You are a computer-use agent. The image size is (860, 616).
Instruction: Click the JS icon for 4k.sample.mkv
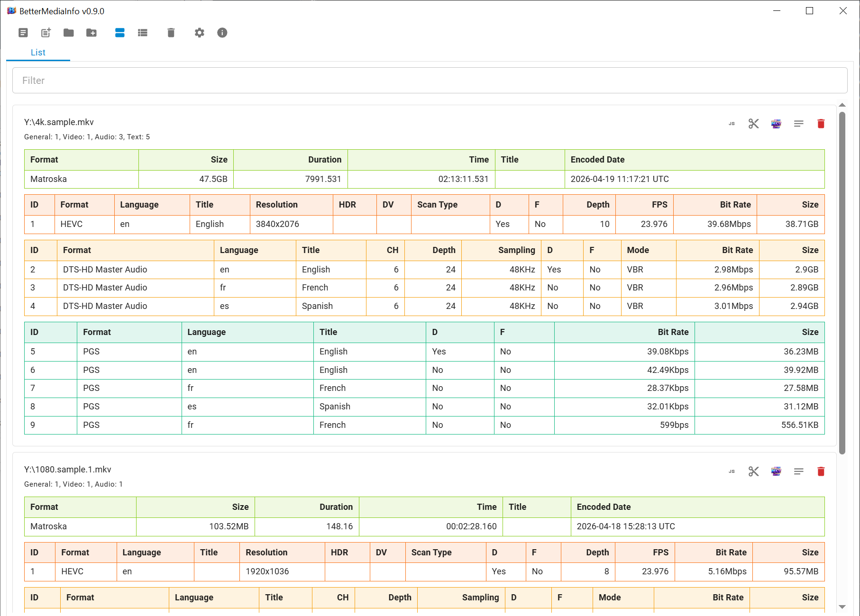coord(732,124)
